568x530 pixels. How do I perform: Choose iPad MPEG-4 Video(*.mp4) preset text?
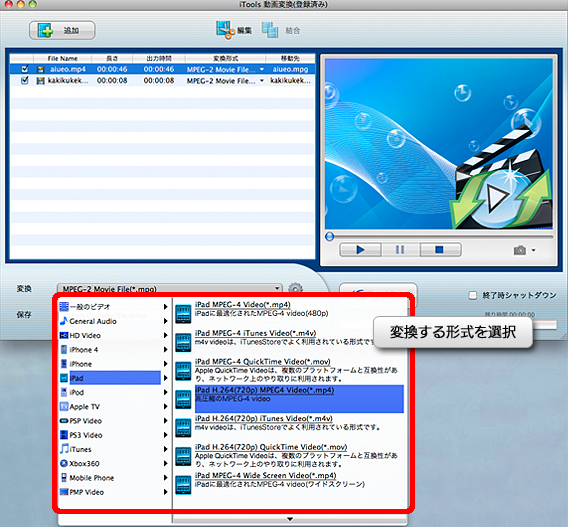click(x=243, y=304)
